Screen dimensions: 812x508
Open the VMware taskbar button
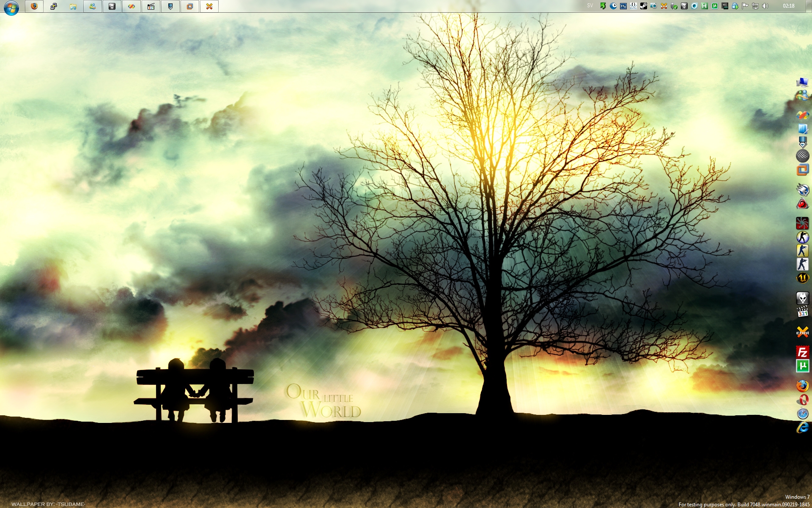click(x=190, y=6)
